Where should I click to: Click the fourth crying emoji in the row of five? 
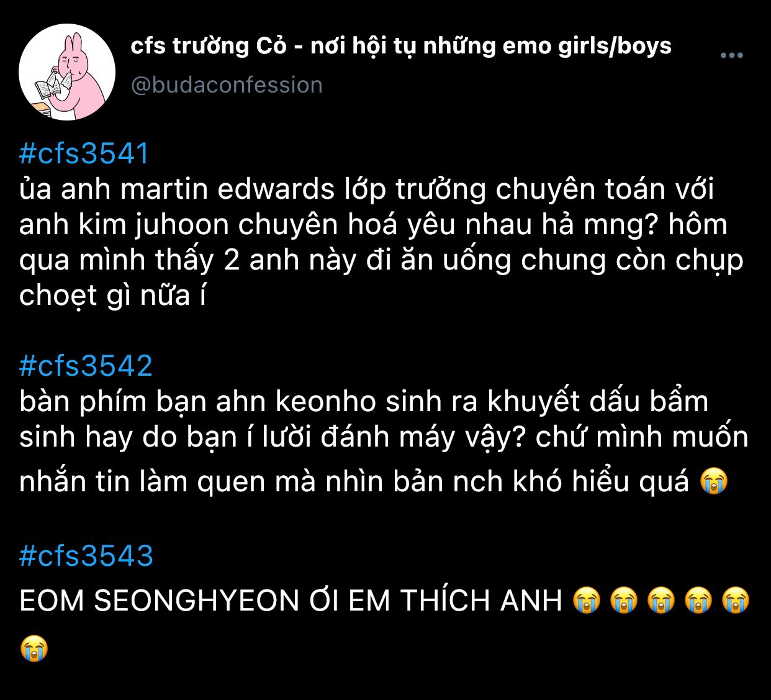(x=698, y=601)
